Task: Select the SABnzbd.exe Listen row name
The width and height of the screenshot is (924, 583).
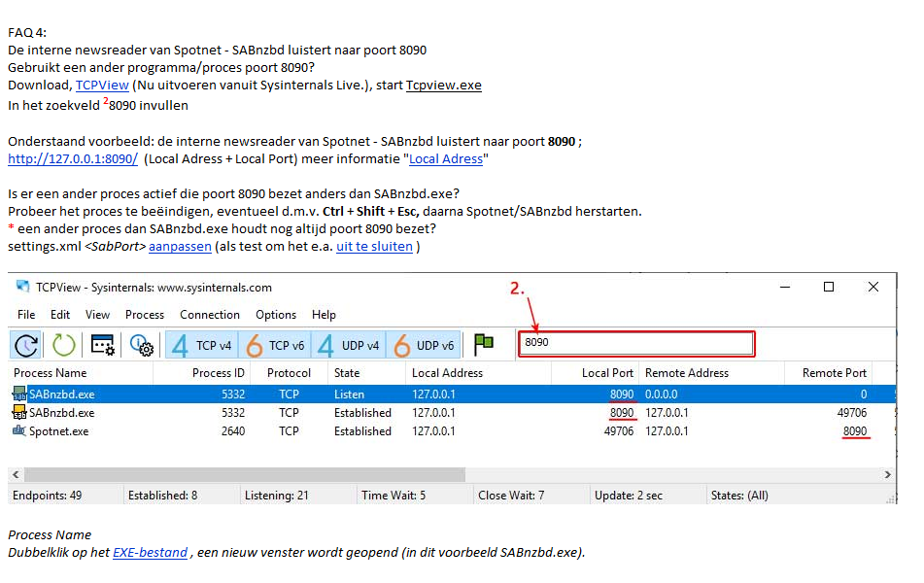Action: click(x=62, y=394)
